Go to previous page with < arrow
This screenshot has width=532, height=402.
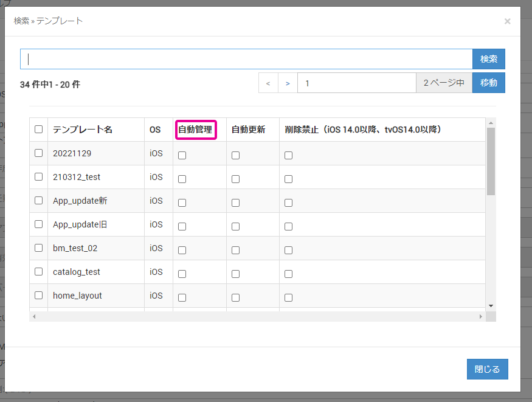[x=268, y=83]
